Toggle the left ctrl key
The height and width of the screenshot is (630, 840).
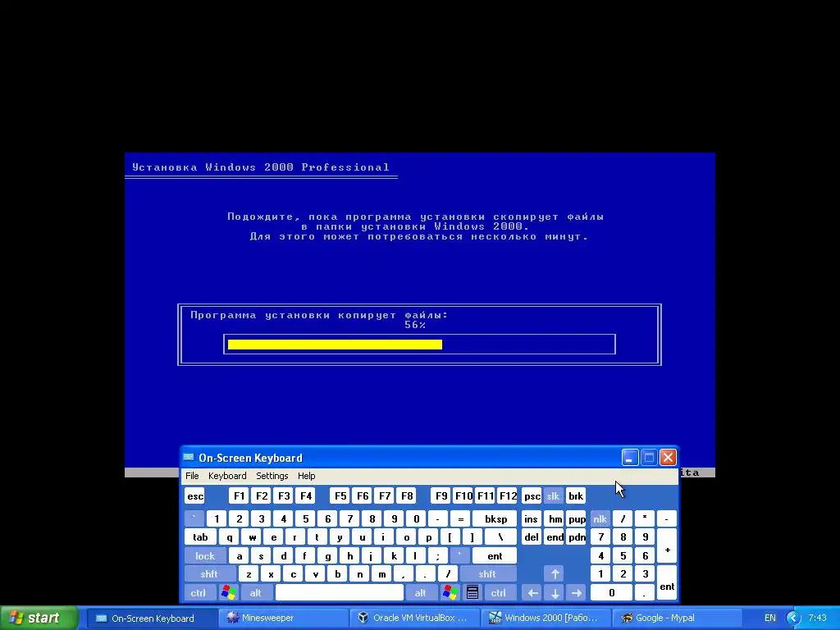(x=199, y=592)
